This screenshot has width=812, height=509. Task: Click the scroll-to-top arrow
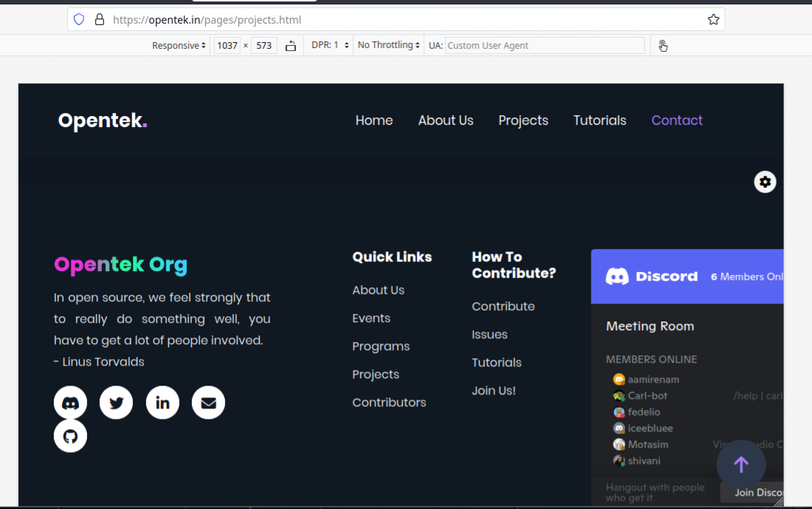(x=740, y=464)
